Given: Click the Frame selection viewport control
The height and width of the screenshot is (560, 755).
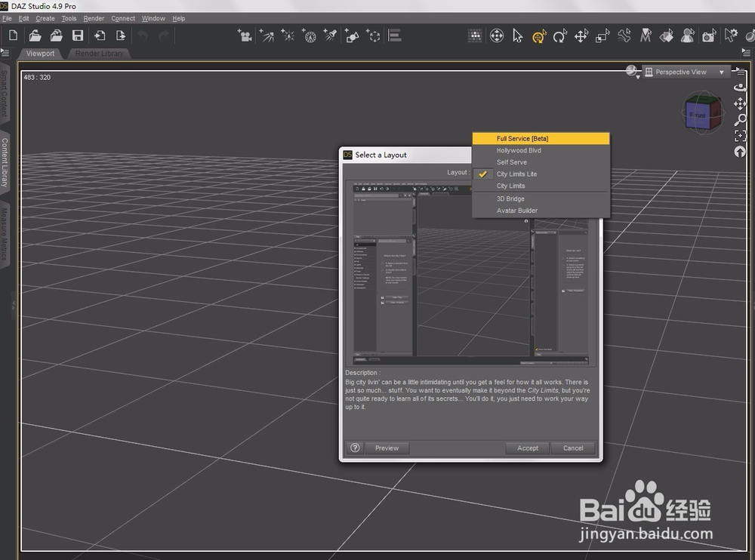Looking at the screenshot, I should [x=740, y=136].
